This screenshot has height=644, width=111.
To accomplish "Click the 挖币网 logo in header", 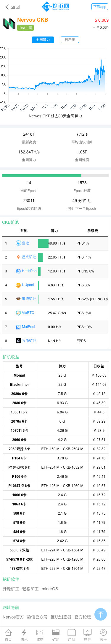I will point(55,6).
